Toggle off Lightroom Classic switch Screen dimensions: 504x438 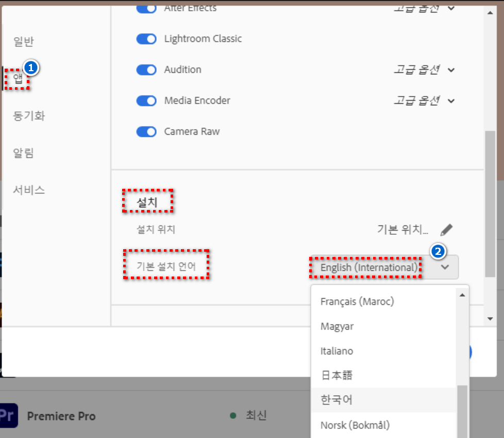[x=146, y=39]
